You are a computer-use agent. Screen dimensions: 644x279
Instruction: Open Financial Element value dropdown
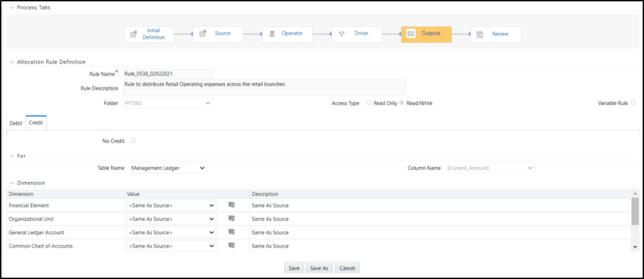[x=172, y=205]
